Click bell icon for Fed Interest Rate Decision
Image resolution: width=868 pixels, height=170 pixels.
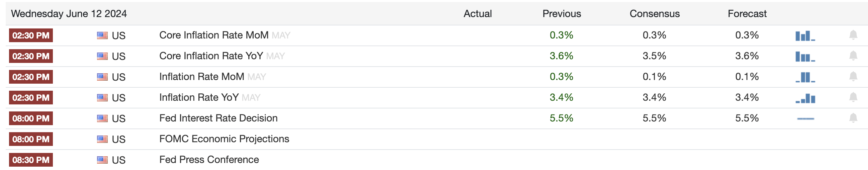coord(853,118)
